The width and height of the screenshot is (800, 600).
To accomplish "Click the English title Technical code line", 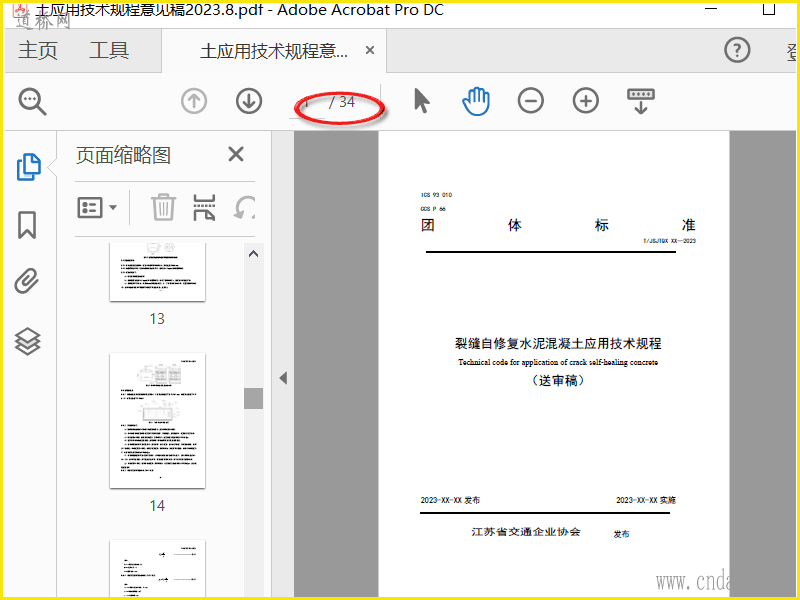I will click(558, 362).
